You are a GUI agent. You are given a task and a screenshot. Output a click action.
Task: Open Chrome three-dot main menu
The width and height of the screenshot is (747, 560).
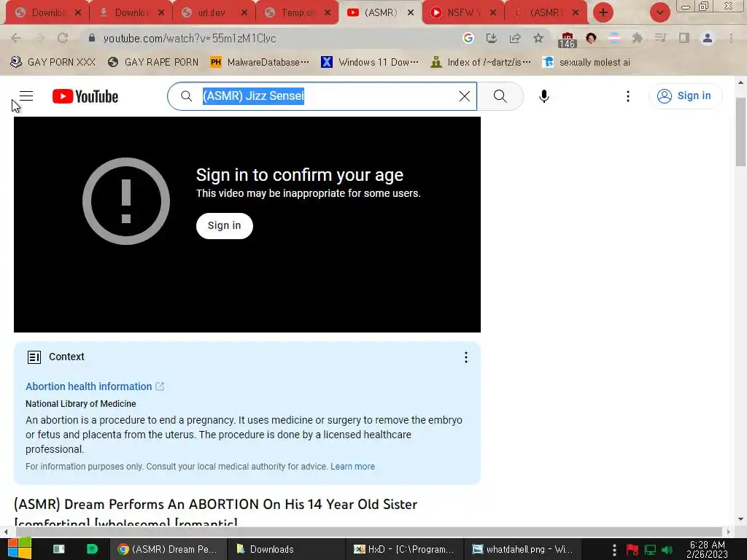(731, 38)
